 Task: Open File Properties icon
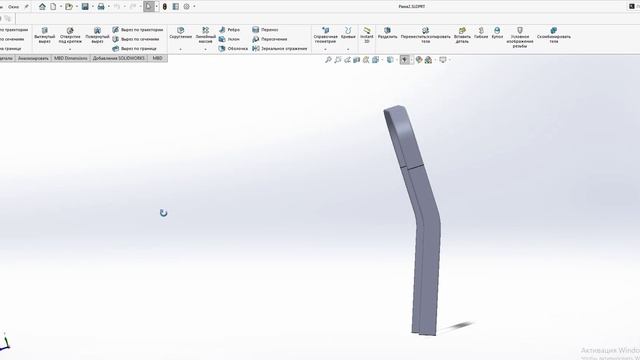coord(176,7)
